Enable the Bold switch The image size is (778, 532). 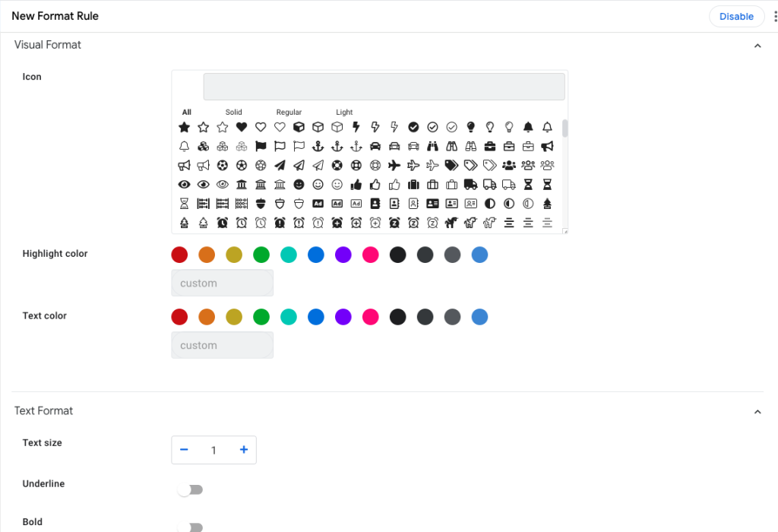[x=190, y=527]
